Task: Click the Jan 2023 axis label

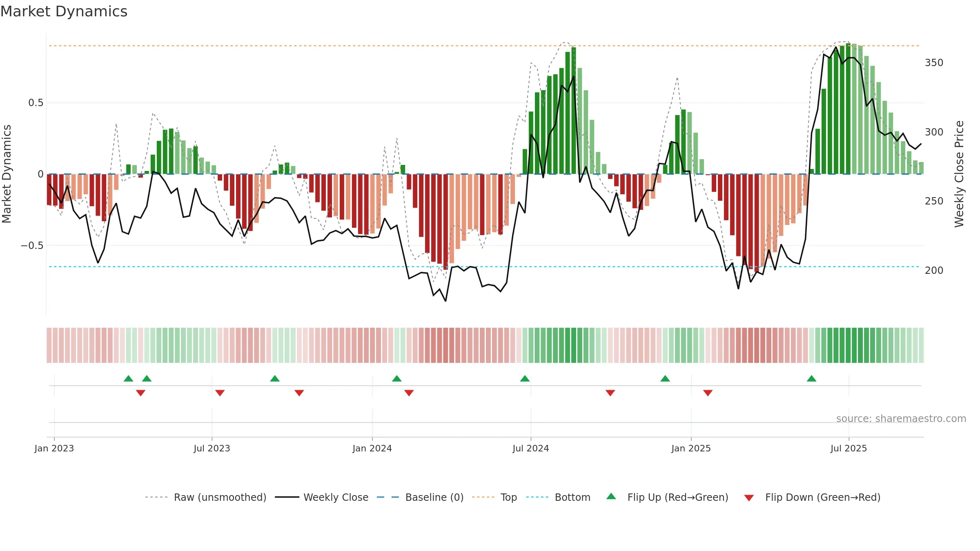Action: pyautogui.click(x=54, y=448)
